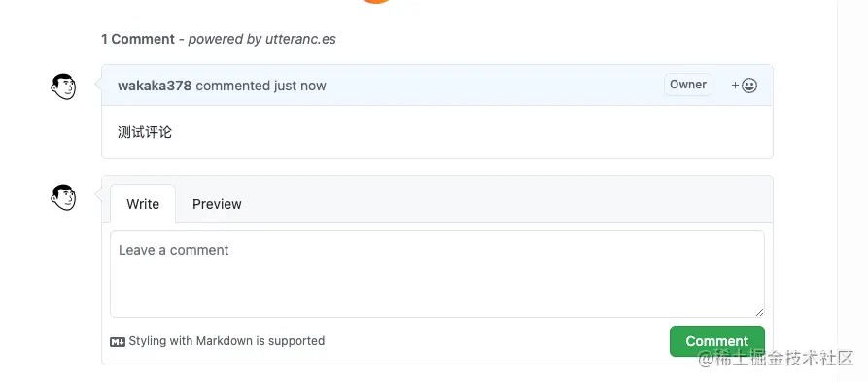Submit with the green Comment button

[717, 341]
